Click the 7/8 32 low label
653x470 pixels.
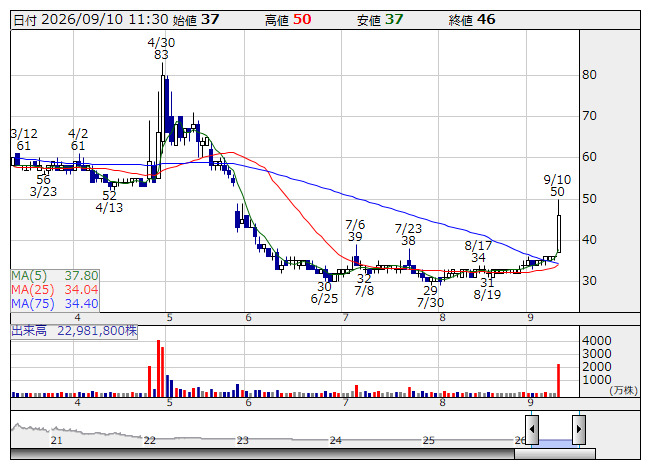(364, 285)
